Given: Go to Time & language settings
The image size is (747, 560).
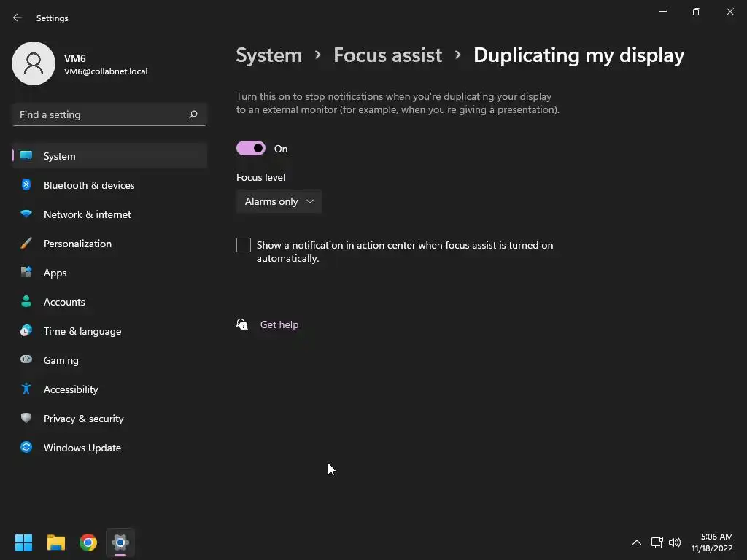Looking at the screenshot, I should [82, 331].
